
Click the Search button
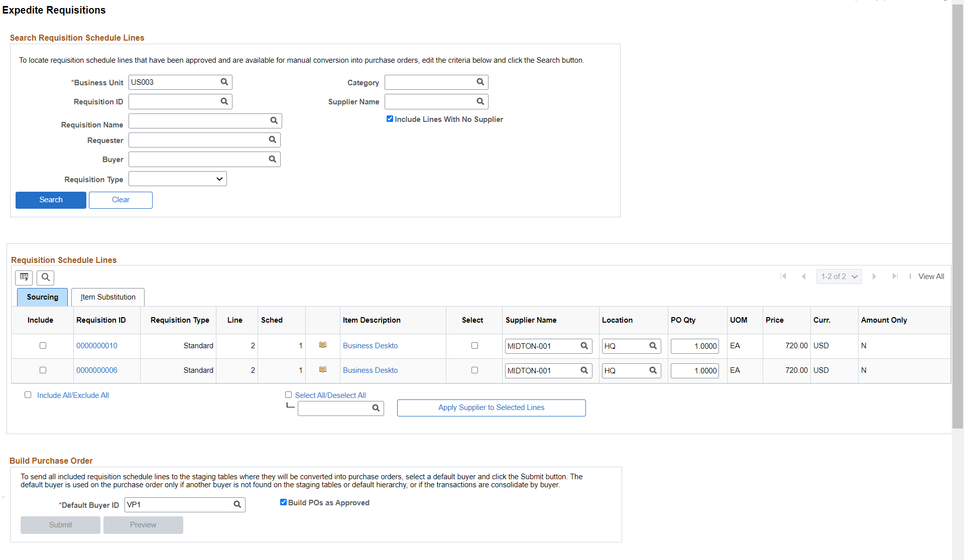click(50, 200)
